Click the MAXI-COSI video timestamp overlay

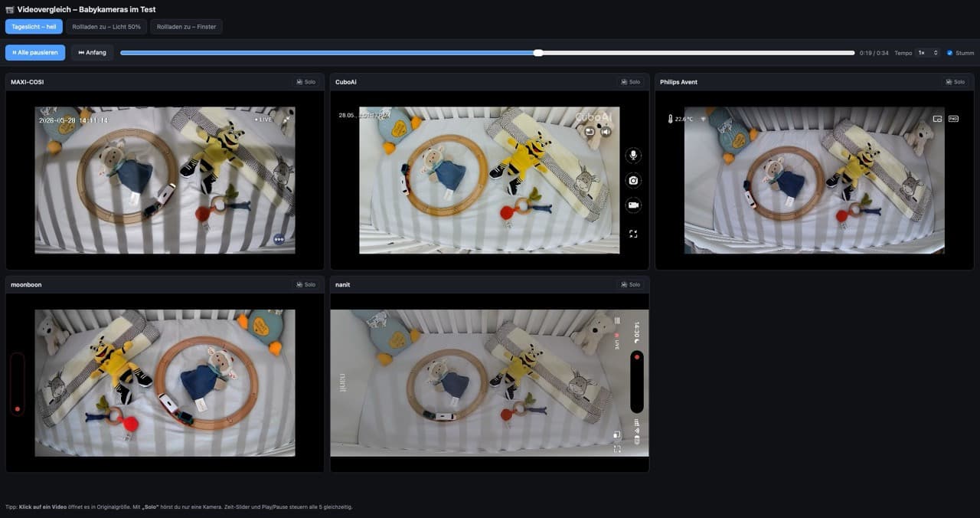tap(73, 120)
